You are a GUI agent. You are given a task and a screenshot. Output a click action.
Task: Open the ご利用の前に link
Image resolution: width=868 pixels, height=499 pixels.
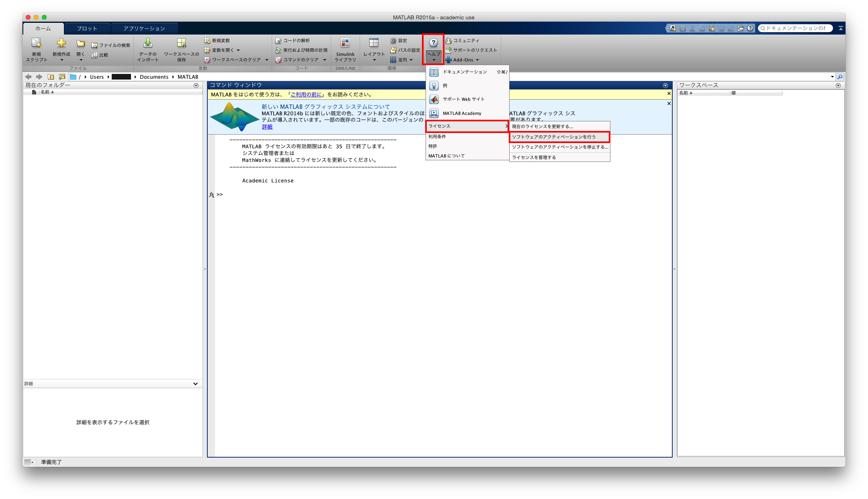[307, 94]
